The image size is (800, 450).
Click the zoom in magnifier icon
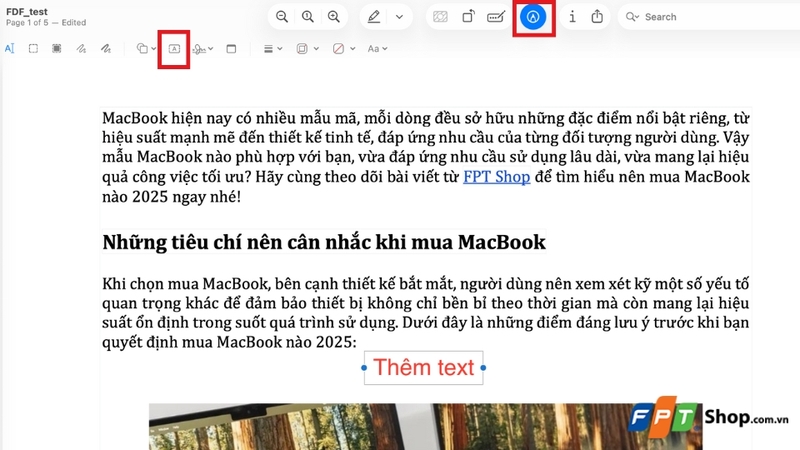tap(334, 17)
